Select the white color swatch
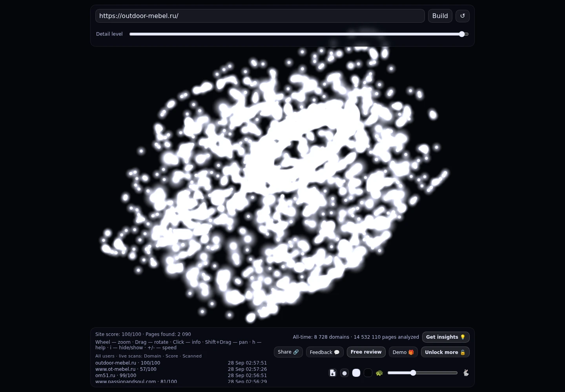This screenshot has width=565, height=392. point(356,373)
